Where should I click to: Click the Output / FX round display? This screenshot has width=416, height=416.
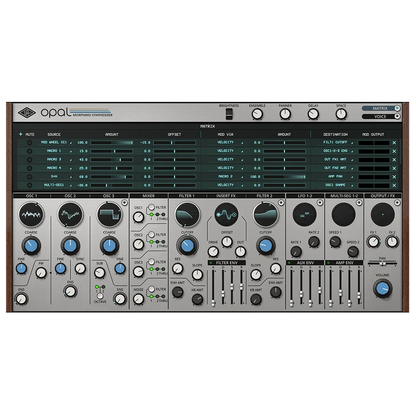(383, 215)
